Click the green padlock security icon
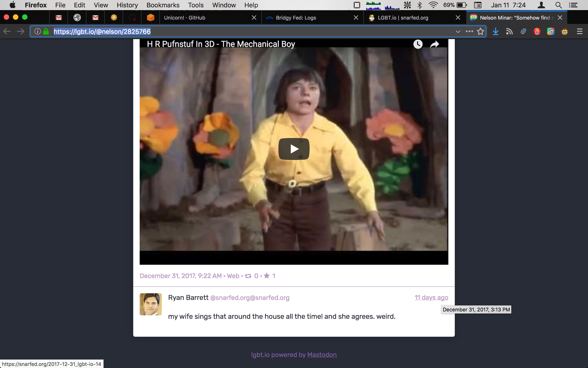 coord(46,32)
